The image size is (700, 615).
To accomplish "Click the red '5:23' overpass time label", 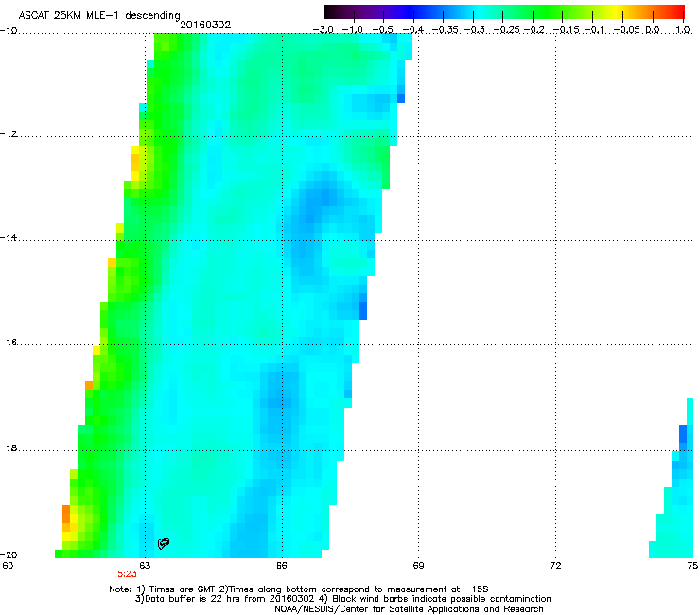I will (128, 574).
